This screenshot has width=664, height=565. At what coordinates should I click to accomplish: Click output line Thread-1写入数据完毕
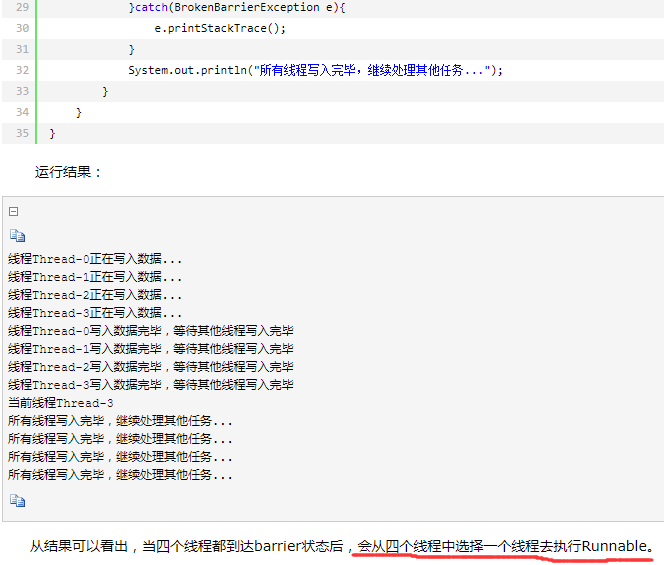coord(151,349)
